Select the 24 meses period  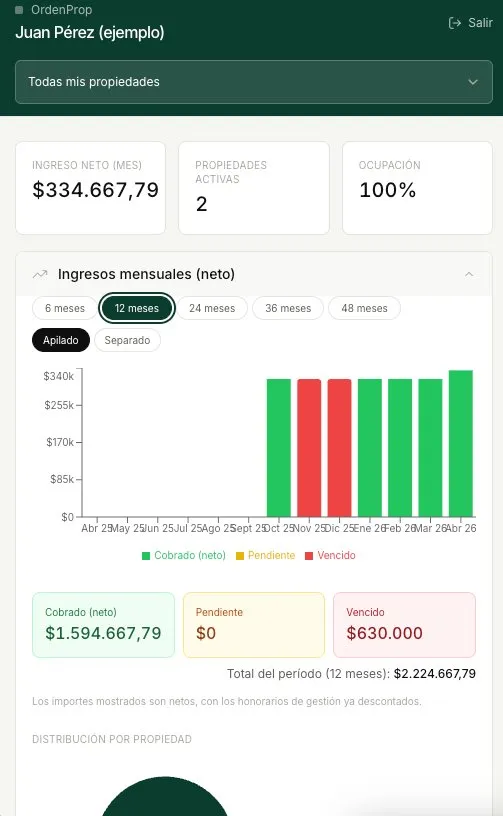click(212, 308)
